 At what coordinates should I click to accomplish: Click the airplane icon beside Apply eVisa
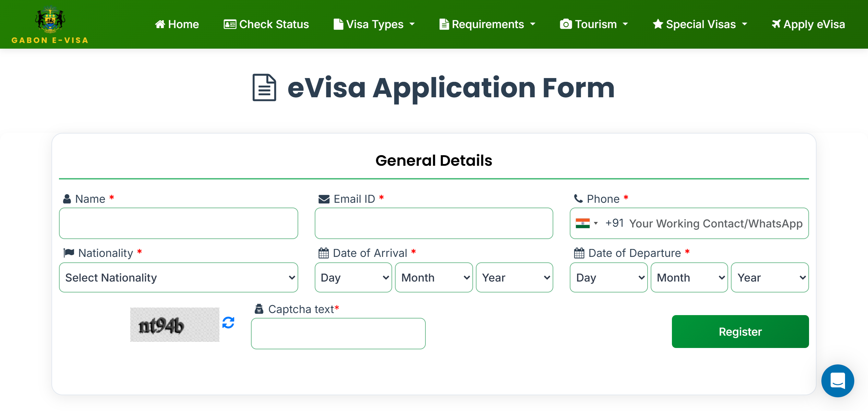776,24
